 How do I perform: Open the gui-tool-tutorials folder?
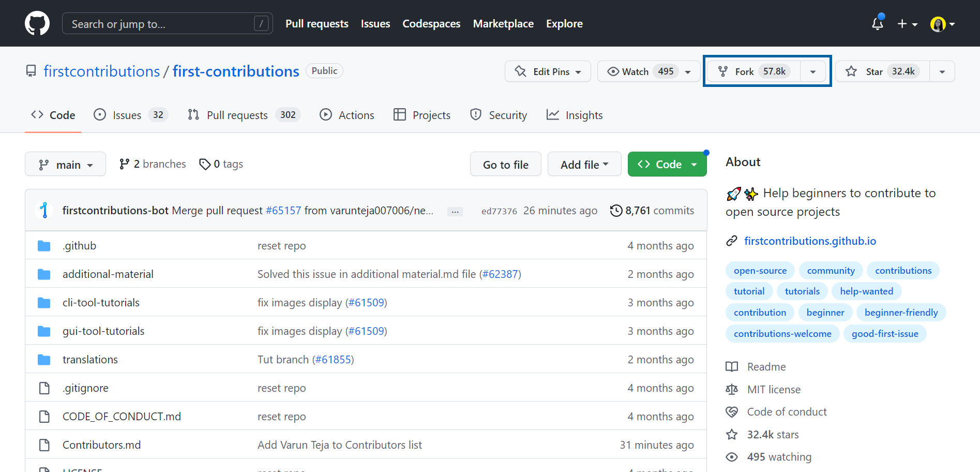coord(103,331)
